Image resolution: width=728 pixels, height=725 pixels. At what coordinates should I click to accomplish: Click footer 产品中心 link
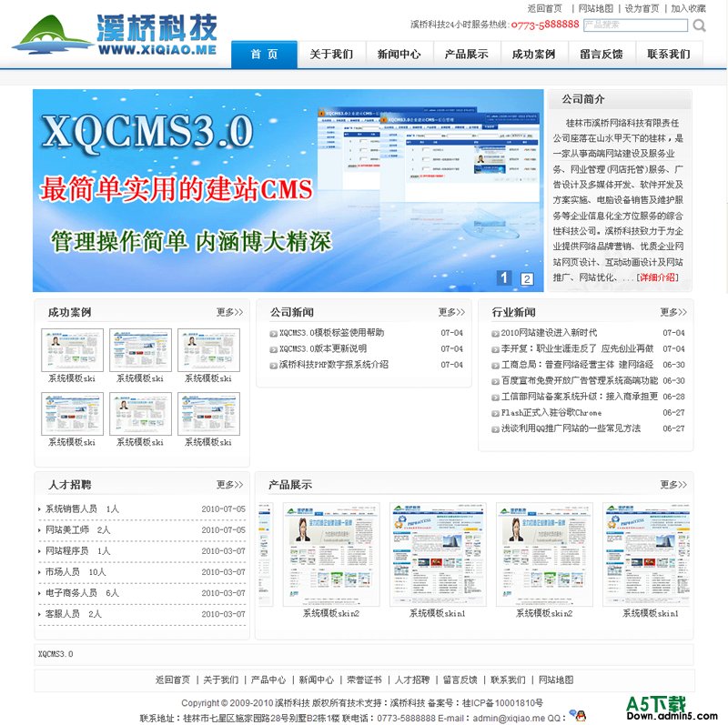click(268, 680)
